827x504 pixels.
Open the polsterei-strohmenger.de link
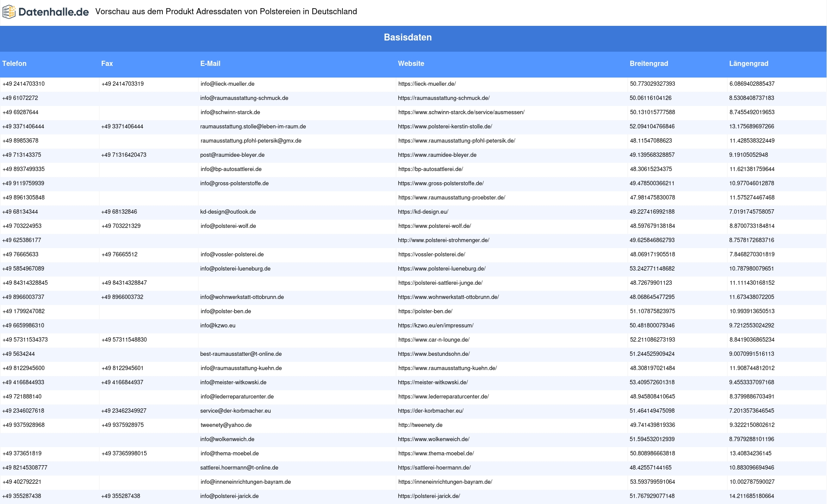point(444,240)
